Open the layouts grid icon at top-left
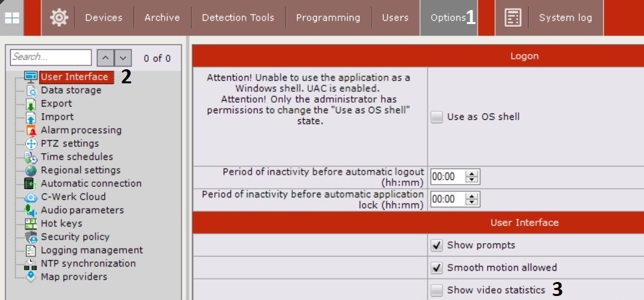Image resolution: width=644 pixels, height=300 pixels. 12,18
